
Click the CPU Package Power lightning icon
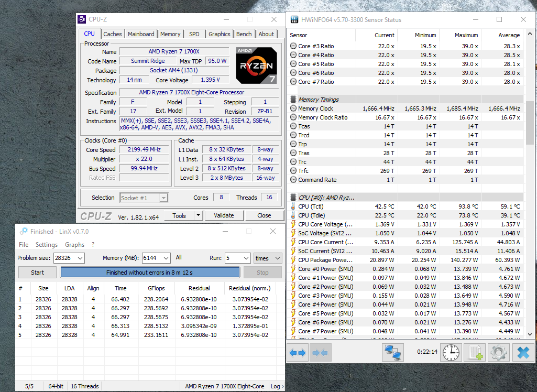[x=293, y=260]
